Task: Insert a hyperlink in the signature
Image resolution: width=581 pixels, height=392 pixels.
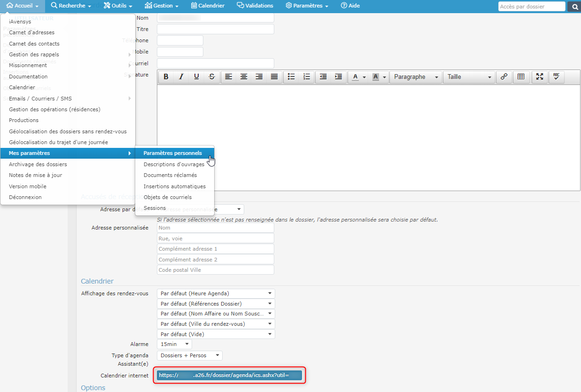Action: [x=504, y=77]
